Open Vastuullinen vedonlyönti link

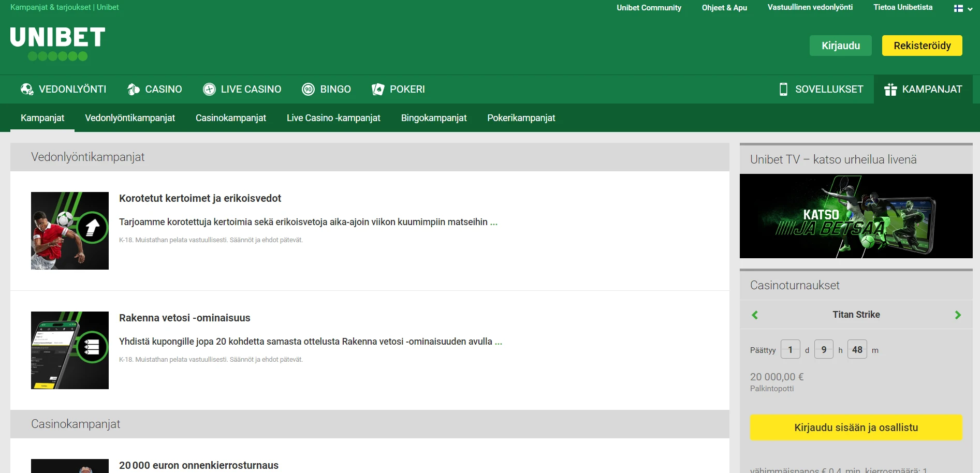810,7
